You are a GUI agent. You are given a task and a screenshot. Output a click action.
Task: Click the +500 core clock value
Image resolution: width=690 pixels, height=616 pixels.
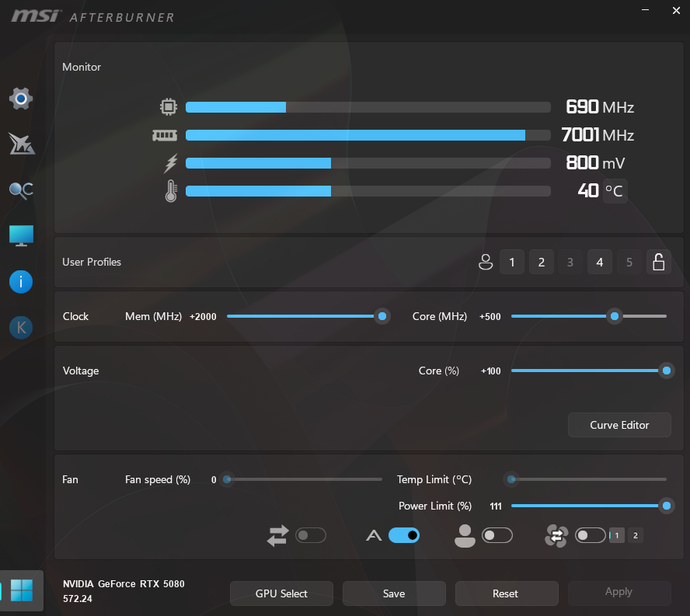pyautogui.click(x=490, y=317)
